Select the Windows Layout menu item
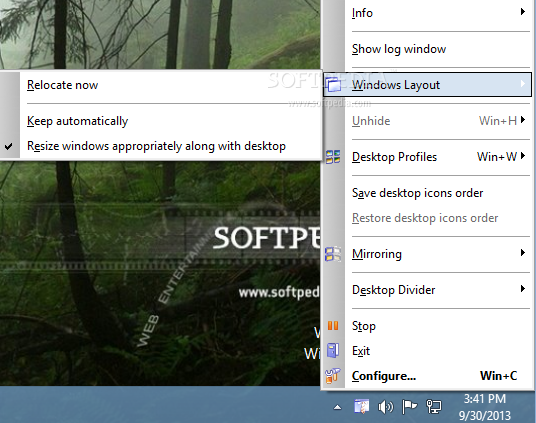536x423 pixels. coord(427,84)
